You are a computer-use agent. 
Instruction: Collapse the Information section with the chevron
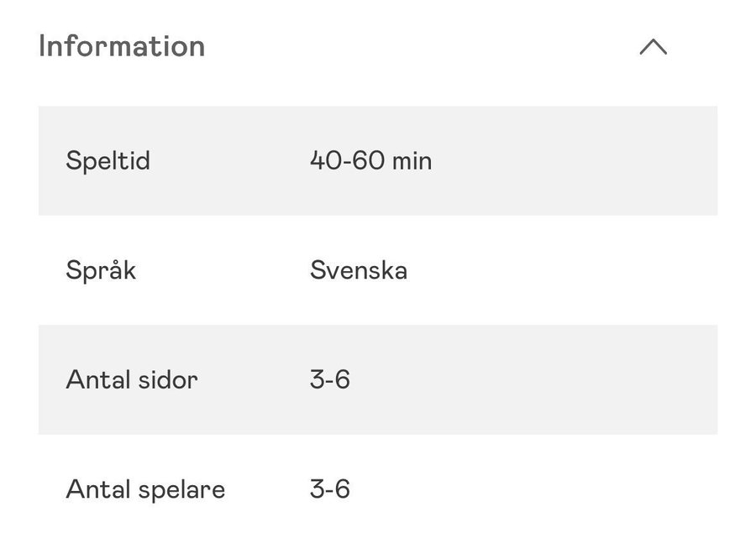pyautogui.click(x=653, y=47)
